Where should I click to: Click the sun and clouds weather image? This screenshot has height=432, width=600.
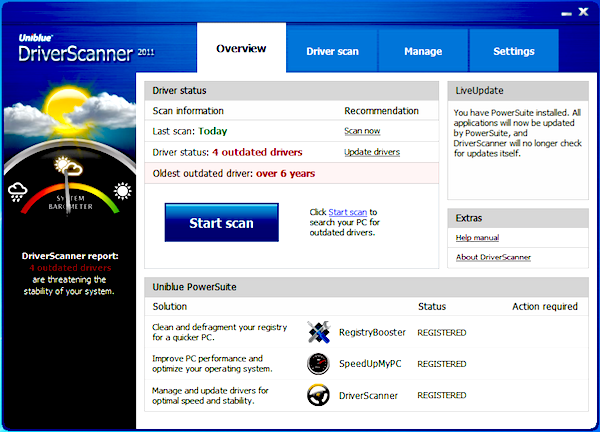coord(70,112)
